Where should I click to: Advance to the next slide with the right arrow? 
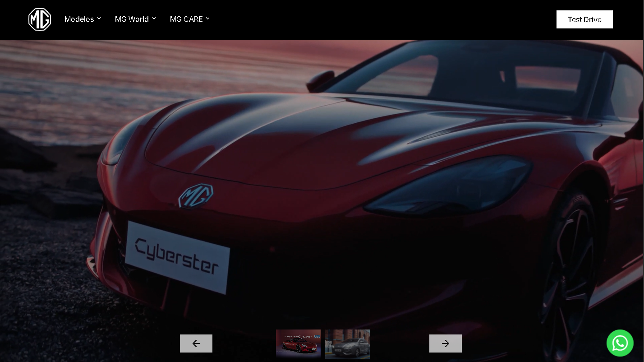point(446,343)
